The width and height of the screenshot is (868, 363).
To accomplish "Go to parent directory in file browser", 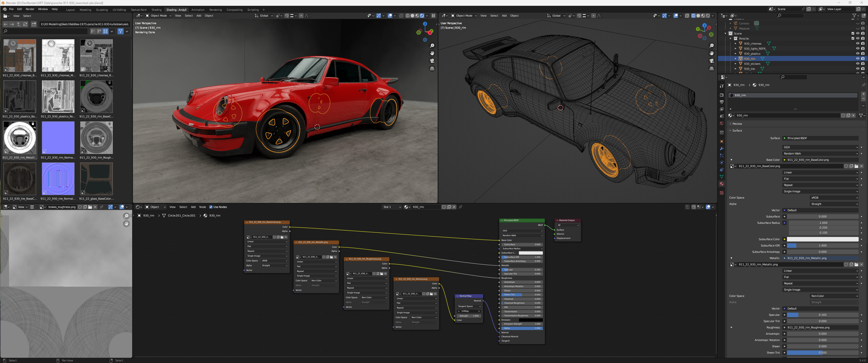I will click(x=18, y=24).
